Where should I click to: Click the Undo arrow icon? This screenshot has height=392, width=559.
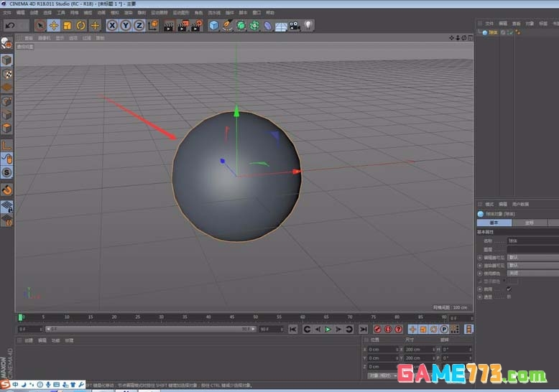[10, 25]
